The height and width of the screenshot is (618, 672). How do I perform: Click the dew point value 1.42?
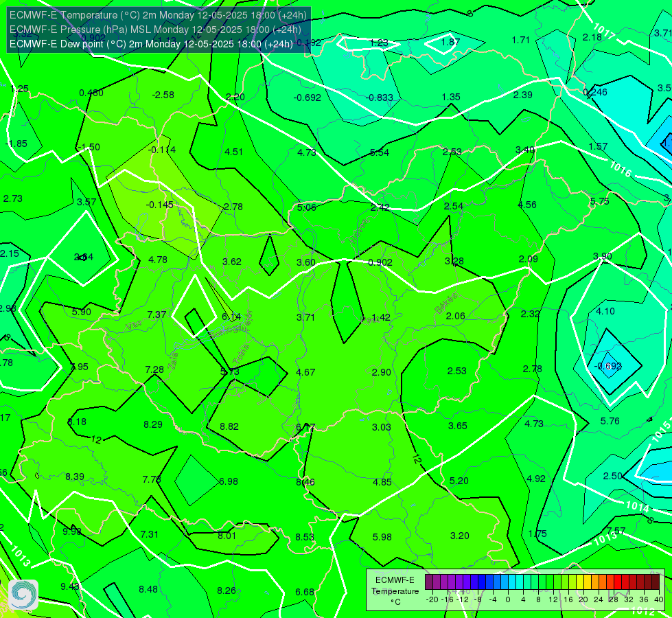(381, 317)
